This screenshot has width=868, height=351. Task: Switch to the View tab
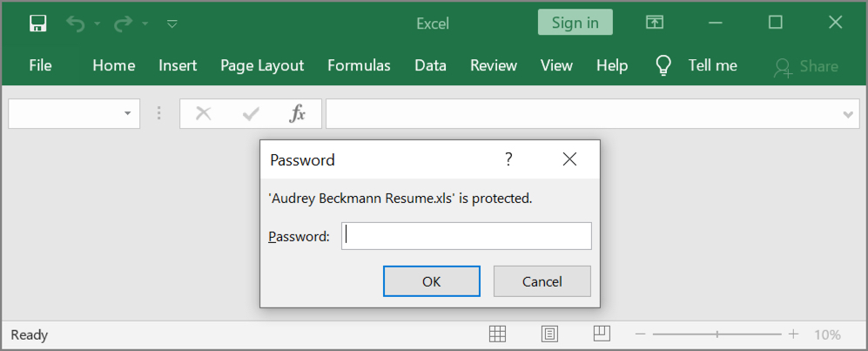556,65
